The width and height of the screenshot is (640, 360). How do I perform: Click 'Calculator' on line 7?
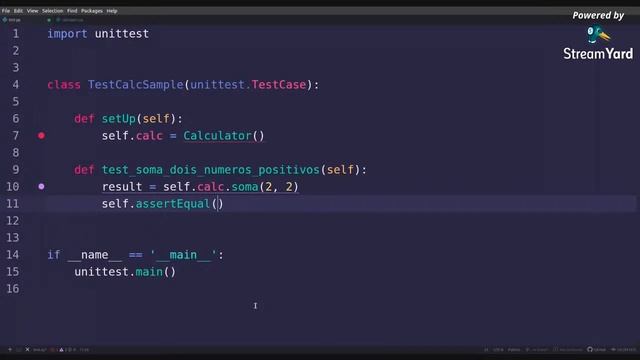(217, 136)
